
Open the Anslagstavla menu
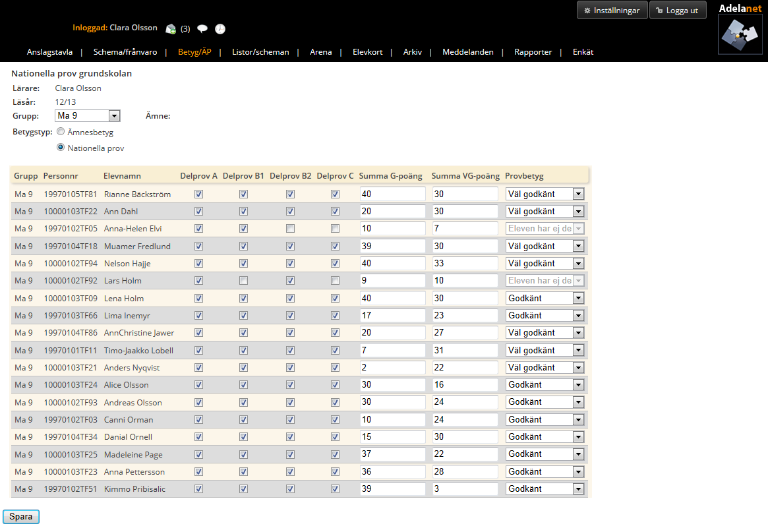[x=49, y=52]
